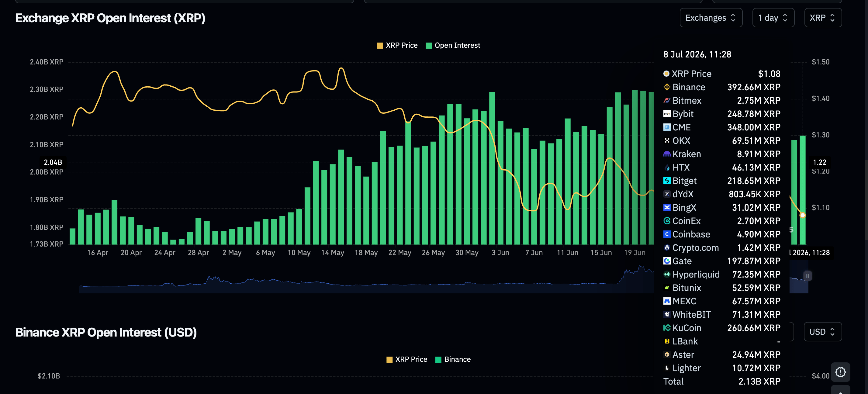
Task: Click the 2.04B crosshair axis label
Action: pyautogui.click(x=53, y=162)
